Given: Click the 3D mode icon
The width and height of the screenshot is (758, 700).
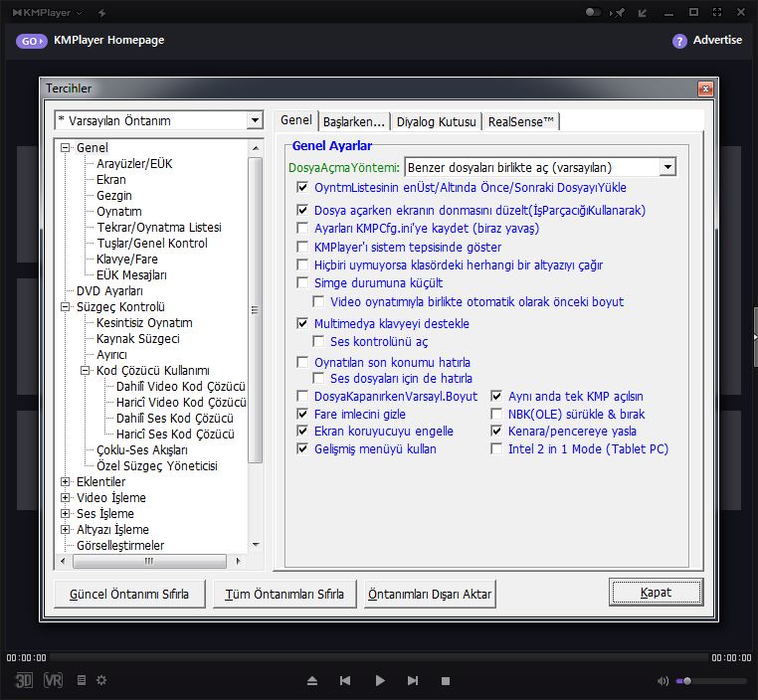Looking at the screenshot, I should 24,680.
